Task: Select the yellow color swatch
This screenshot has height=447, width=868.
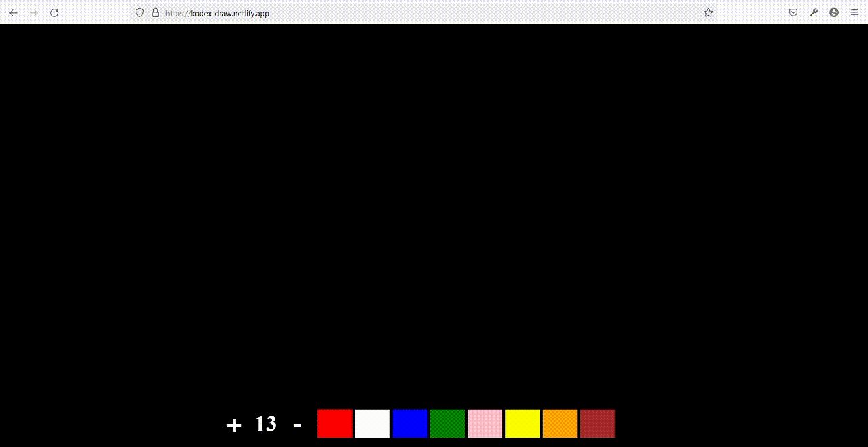Action: point(523,423)
